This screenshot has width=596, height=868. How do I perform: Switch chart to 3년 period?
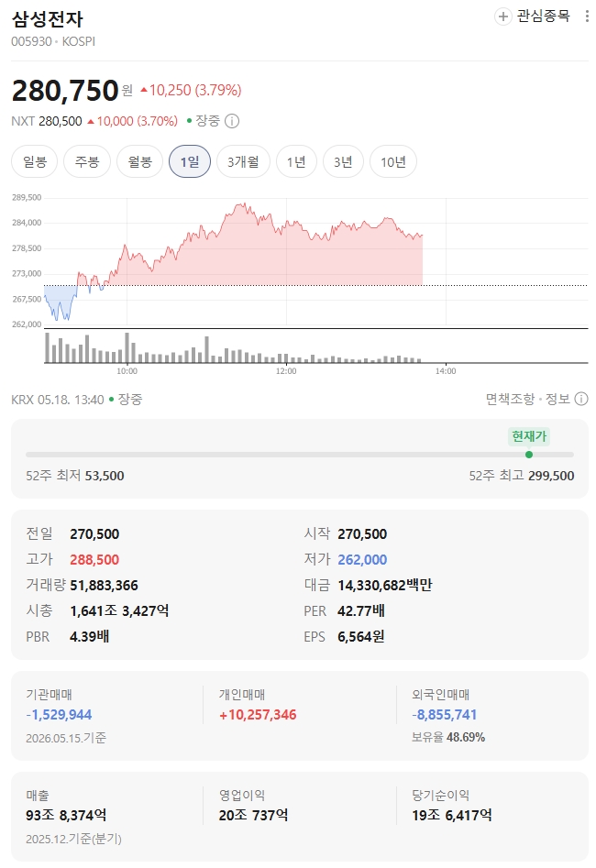tap(343, 161)
